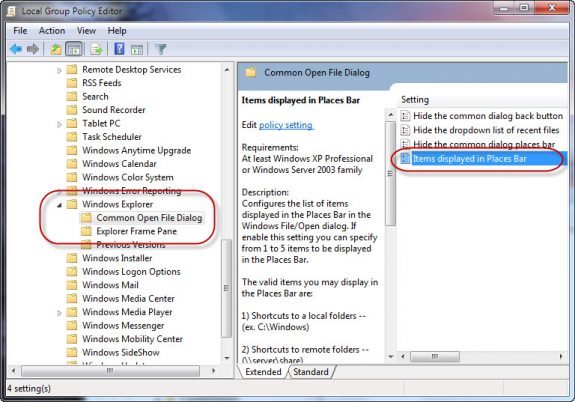Screen dimensions: 575x402
Task: Select Items displayed in Places Bar setting
Action: click(x=469, y=158)
